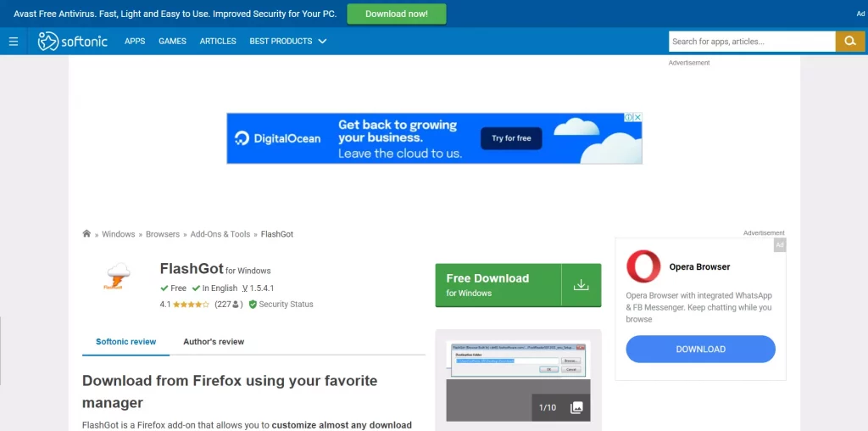Click the Opera Browser description text
The width and height of the screenshot is (868, 431).
click(698, 307)
